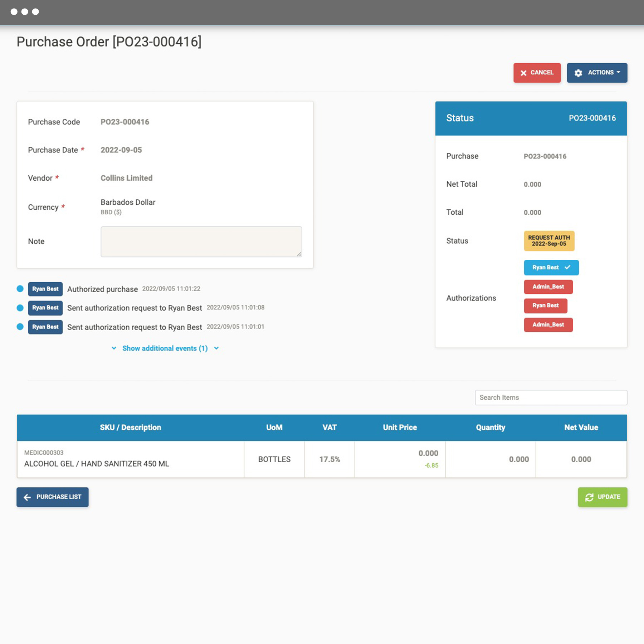644x644 pixels.
Task: Click the three dots in the gray title bar
Action: click(24, 11)
